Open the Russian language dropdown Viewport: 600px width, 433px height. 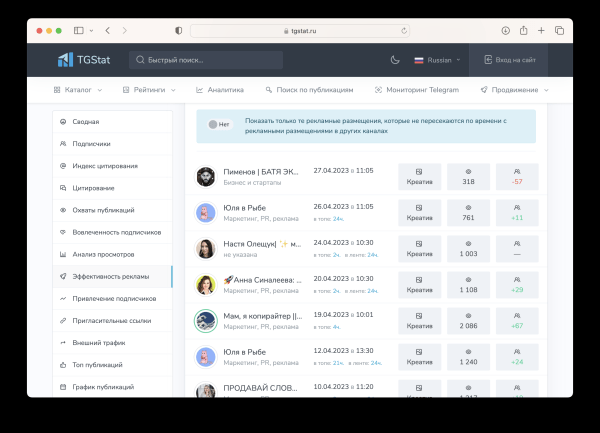point(438,60)
